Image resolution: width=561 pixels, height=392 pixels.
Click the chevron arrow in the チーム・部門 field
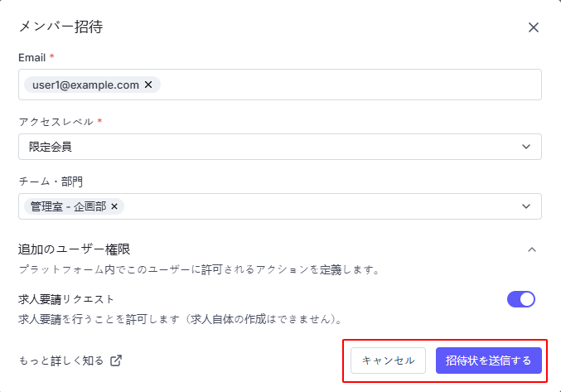click(526, 206)
